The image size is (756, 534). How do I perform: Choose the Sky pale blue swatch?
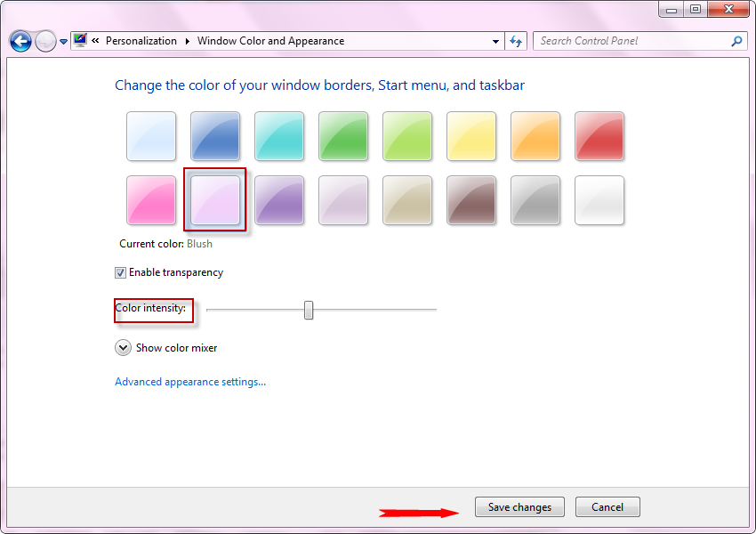coord(151,136)
